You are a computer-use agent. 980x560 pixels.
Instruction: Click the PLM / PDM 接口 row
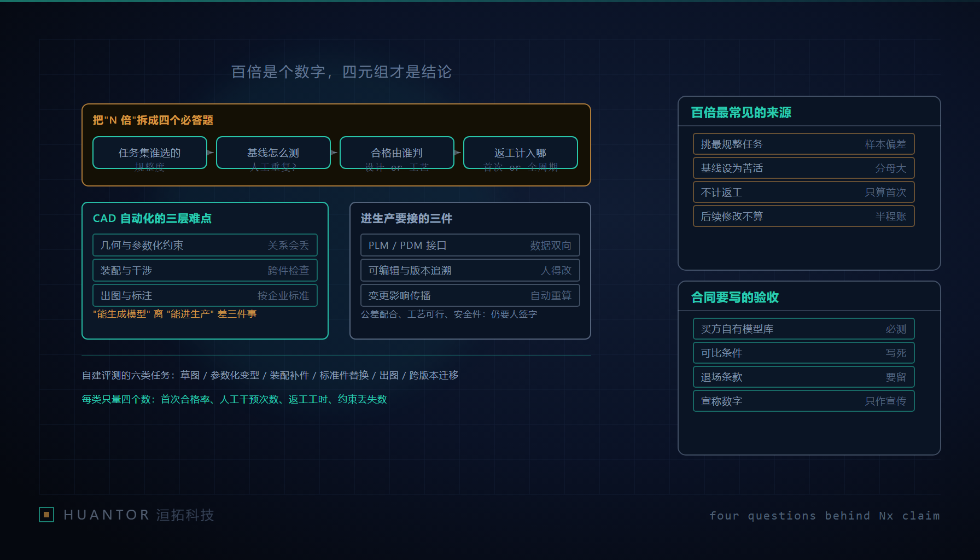pos(470,245)
